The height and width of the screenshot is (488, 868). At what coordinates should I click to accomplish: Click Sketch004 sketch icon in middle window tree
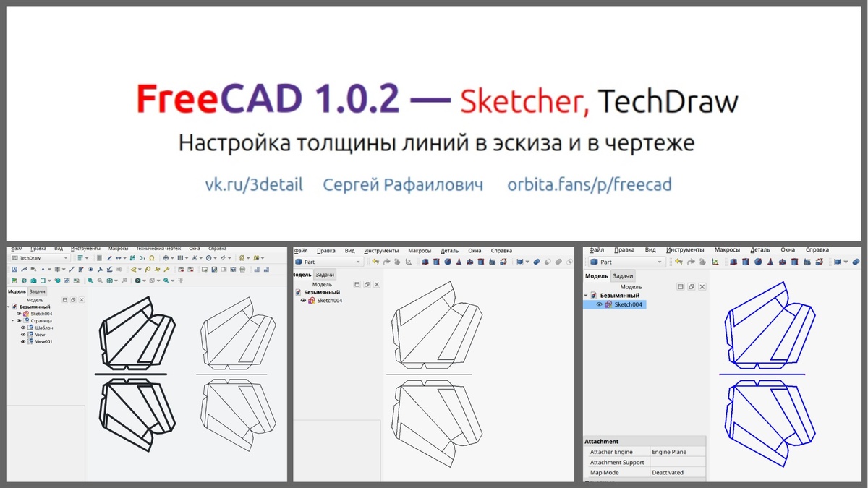point(312,300)
